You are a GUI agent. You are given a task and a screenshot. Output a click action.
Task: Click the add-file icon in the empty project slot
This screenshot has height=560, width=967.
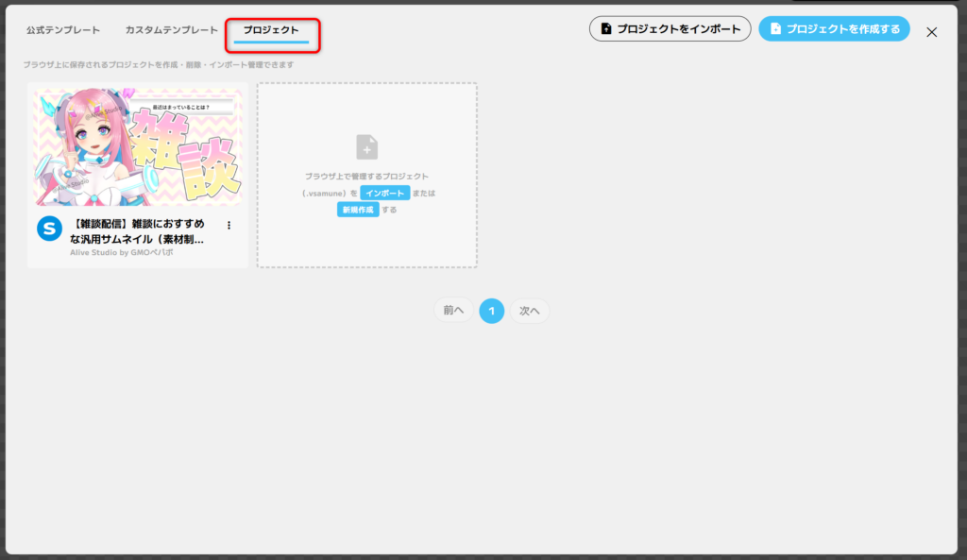coord(367,147)
